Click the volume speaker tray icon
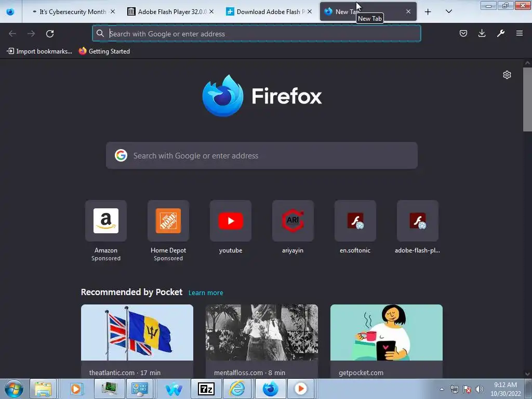This screenshot has height=399, width=532. [480, 389]
